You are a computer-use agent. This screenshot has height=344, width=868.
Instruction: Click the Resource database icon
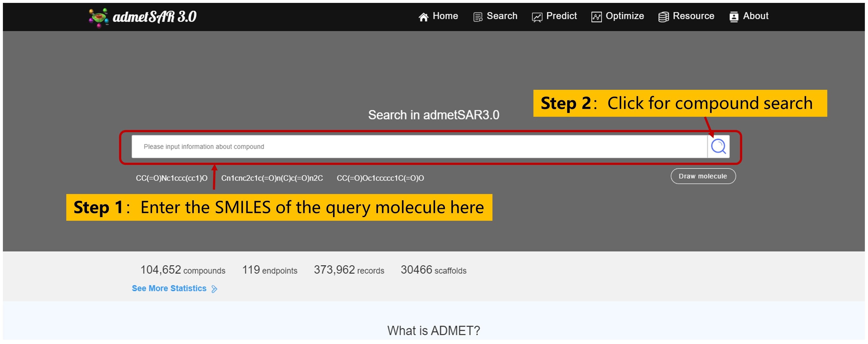pyautogui.click(x=663, y=17)
